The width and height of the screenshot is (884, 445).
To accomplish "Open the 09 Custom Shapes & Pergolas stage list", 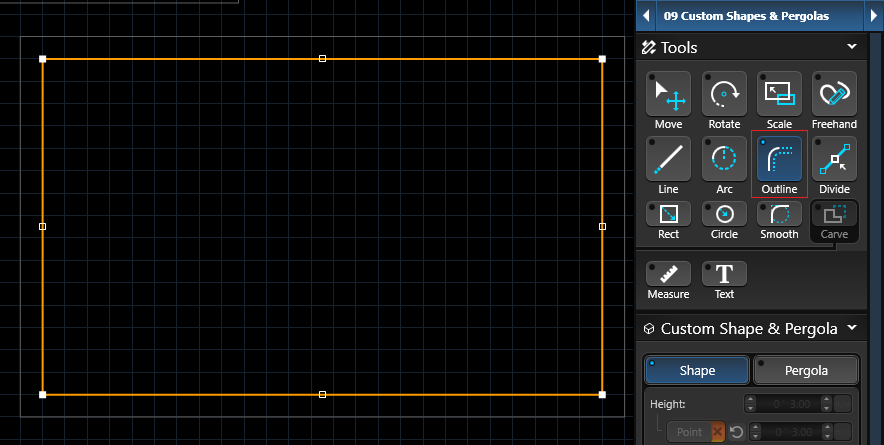I will tap(759, 16).
